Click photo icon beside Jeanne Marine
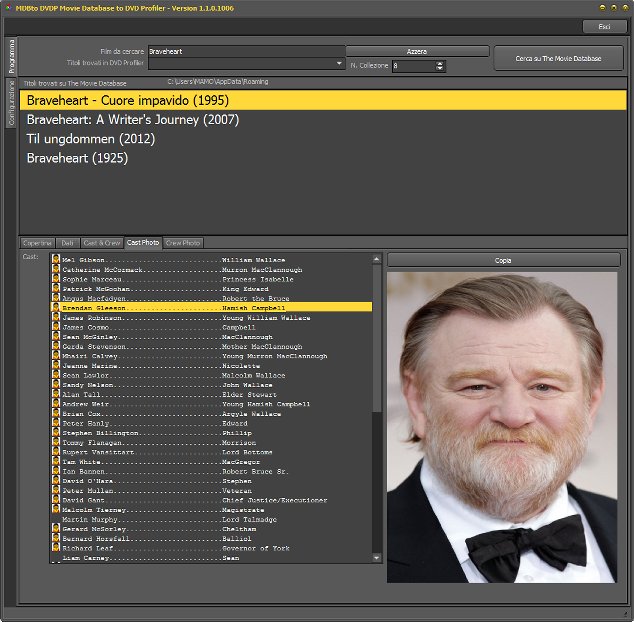Viewport: 634px width, 622px height. [56, 365]
